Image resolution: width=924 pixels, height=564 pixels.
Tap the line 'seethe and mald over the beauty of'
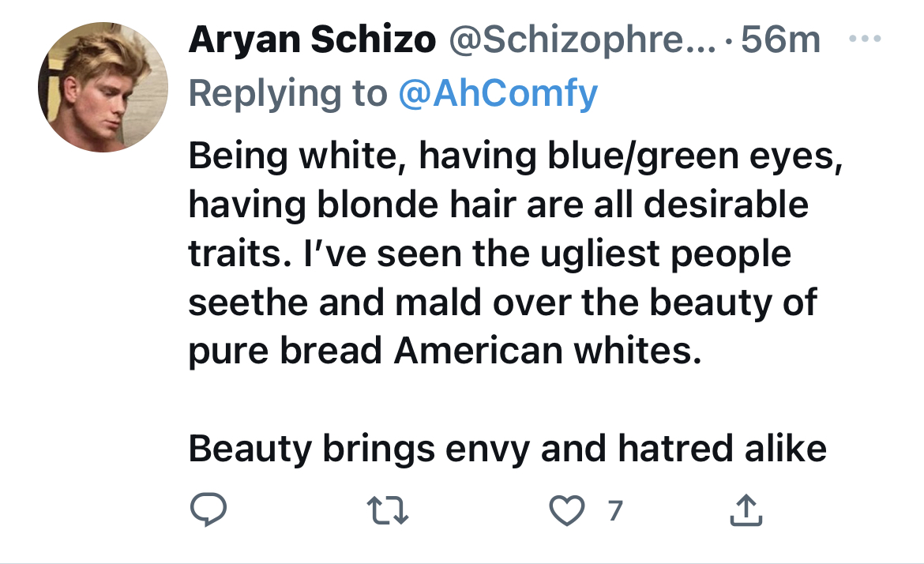coord(502,303)
